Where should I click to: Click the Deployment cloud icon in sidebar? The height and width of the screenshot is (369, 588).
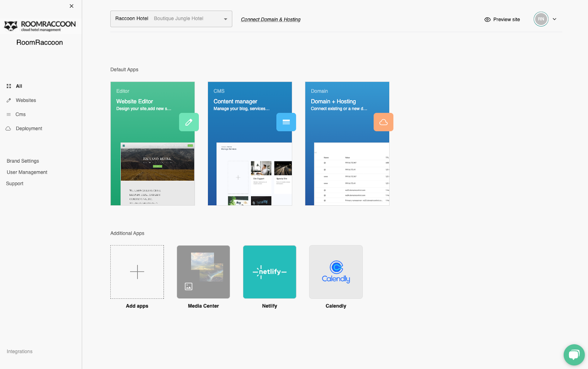tap(8, 128)
